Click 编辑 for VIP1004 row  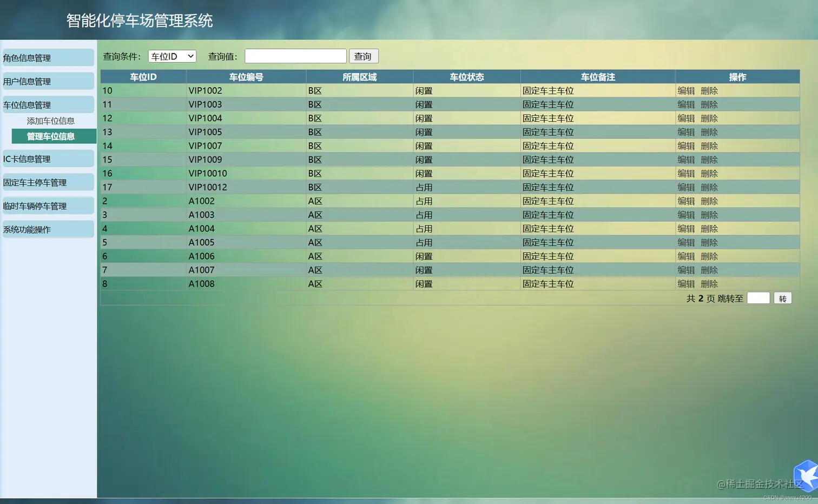click(686, 118)
